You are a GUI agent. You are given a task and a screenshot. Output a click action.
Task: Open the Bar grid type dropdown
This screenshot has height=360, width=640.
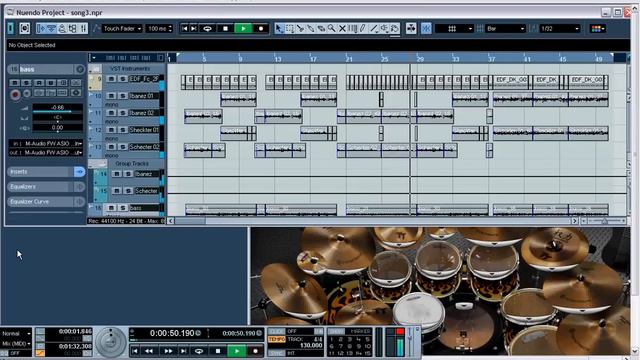click(505, 29)
